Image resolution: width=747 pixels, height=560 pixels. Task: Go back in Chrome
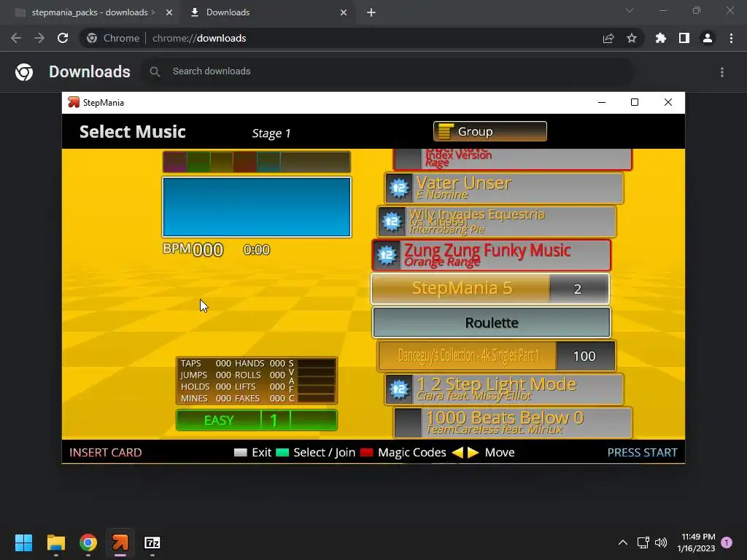click(16, 38)
